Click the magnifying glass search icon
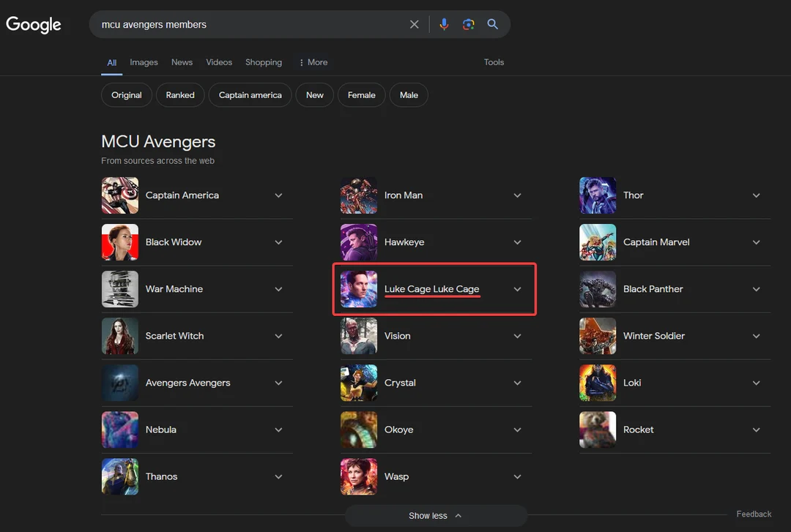 point(493,24)
